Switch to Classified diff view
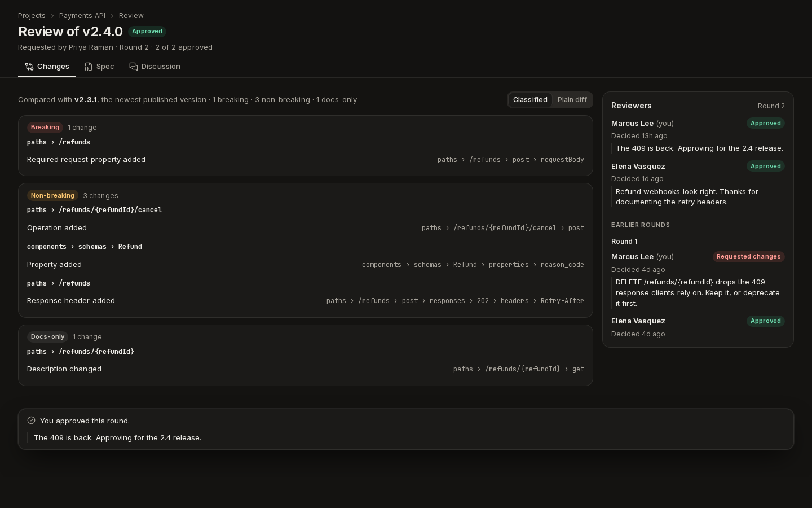This screenshot has width=812, height=508. [x=530, y=100]
